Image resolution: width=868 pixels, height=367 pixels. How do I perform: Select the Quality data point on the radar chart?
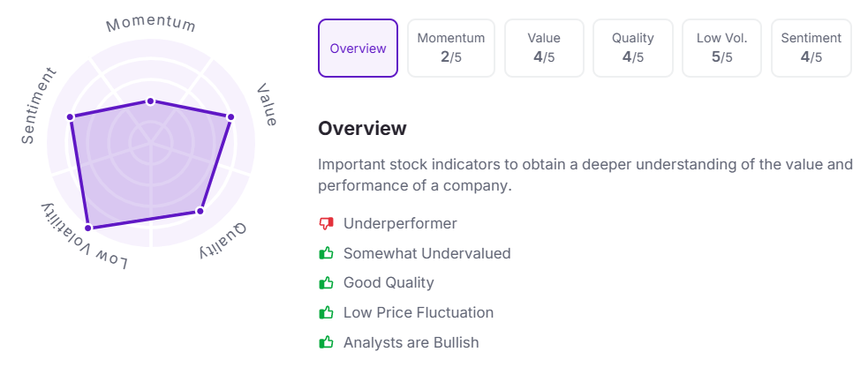pyautogui.click(x=200, y=211)
